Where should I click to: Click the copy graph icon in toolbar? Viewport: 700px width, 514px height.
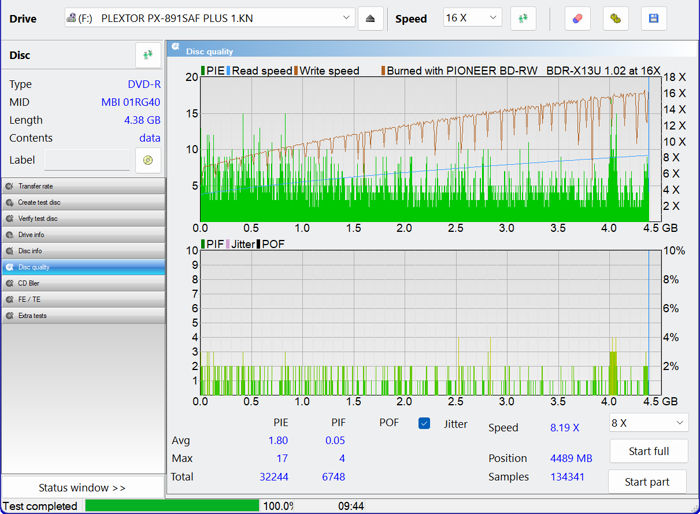617,19
